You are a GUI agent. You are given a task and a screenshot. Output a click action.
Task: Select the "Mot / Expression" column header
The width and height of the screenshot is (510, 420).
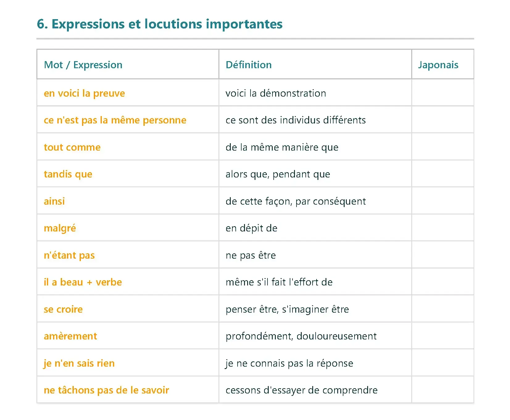(83, 65)
